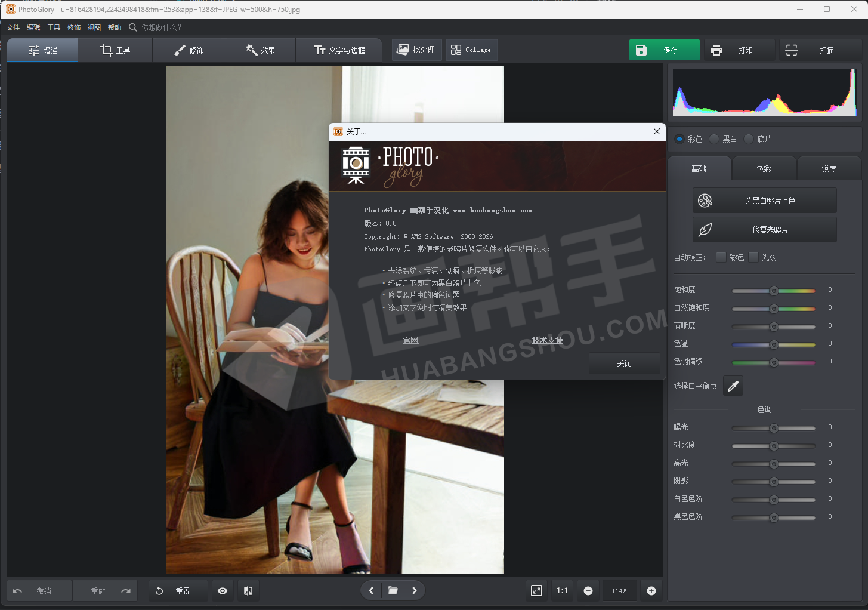Open the 编辑 menu
The width and height of the screenshot is (868, 610).
pos(33,27)
